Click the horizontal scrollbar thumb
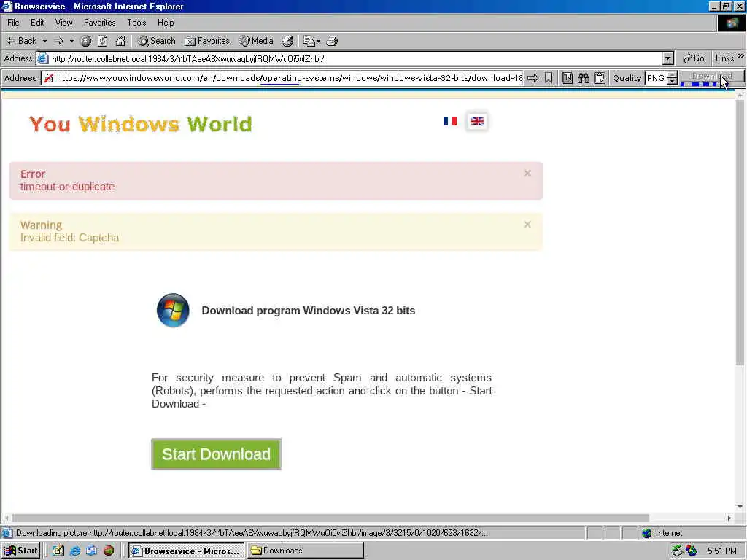747x560 pixels. (330, 518)
